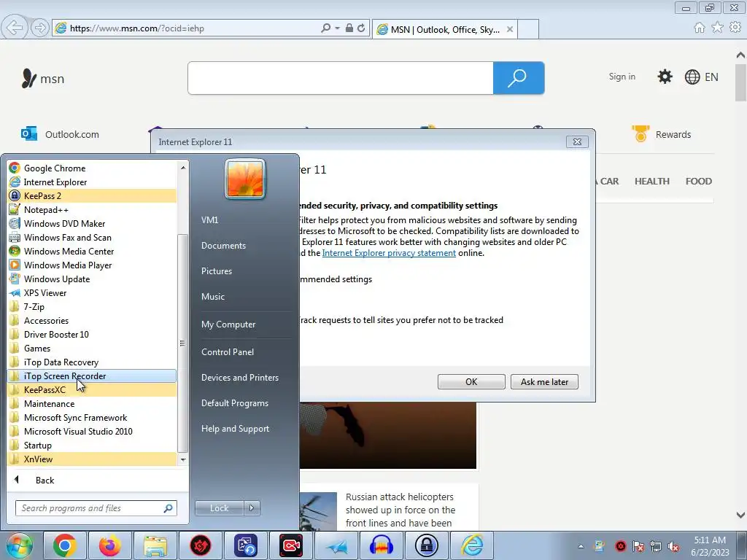Open iTop Data Recovery taskbar icon

point(246,545)
